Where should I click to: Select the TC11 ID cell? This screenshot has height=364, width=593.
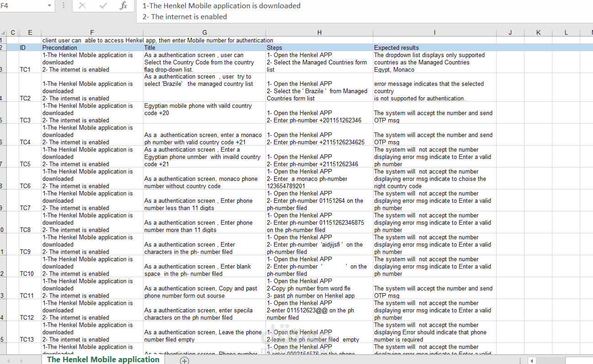click(x=30, y=288)
